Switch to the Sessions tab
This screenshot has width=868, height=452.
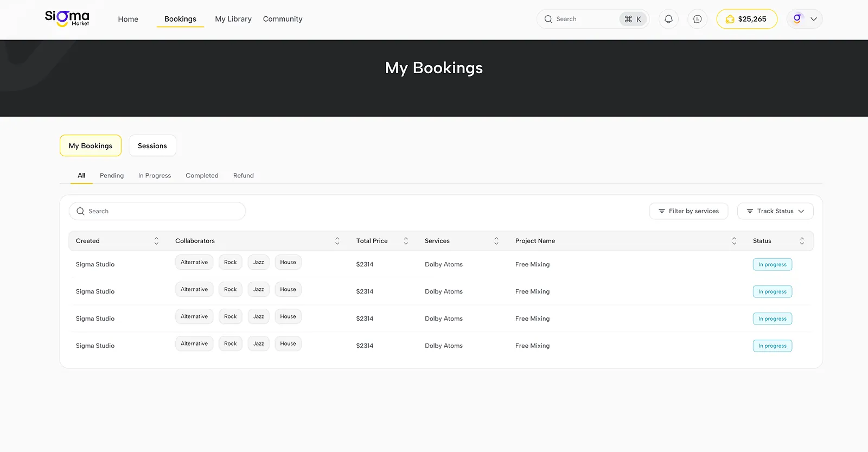click(x=152, y=145)
